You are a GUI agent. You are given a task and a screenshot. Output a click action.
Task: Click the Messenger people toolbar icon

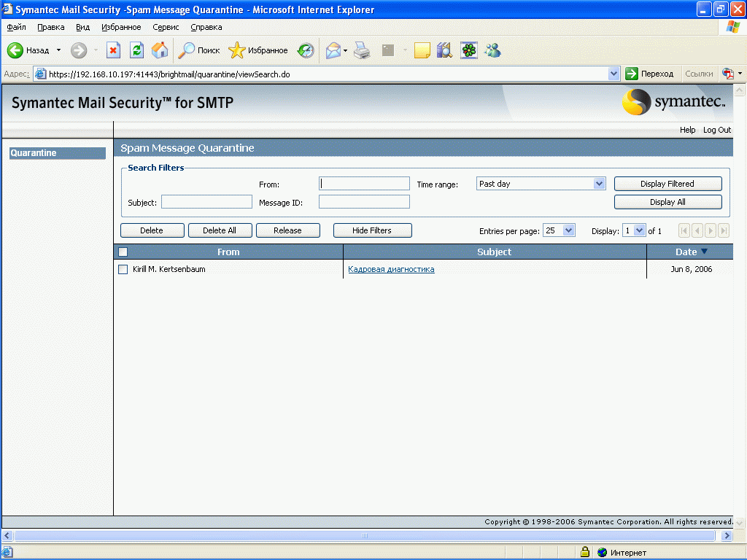coord(492,50)
